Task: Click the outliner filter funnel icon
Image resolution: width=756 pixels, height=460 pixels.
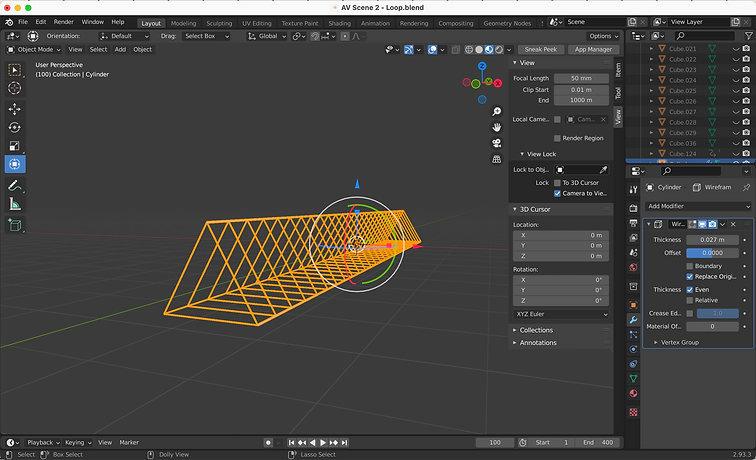Action: coord(748,36)
